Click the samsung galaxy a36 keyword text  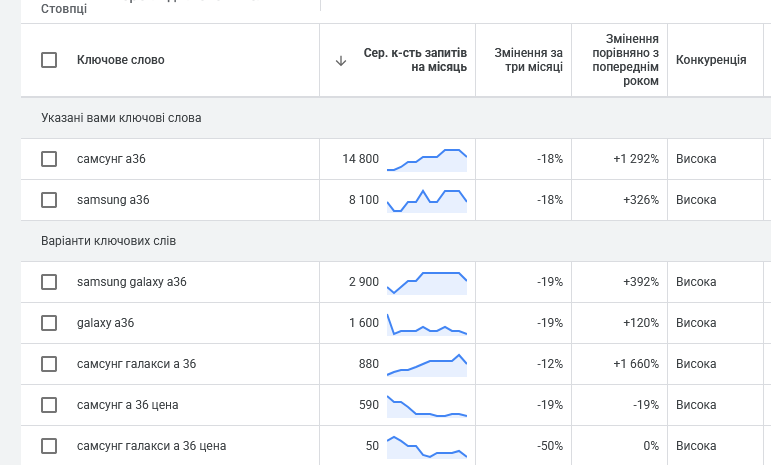coord(132,282)
